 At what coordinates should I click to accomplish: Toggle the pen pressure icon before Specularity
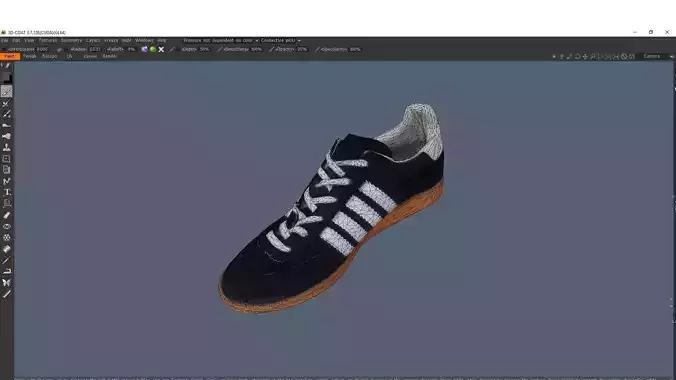[x=317, y=49]
